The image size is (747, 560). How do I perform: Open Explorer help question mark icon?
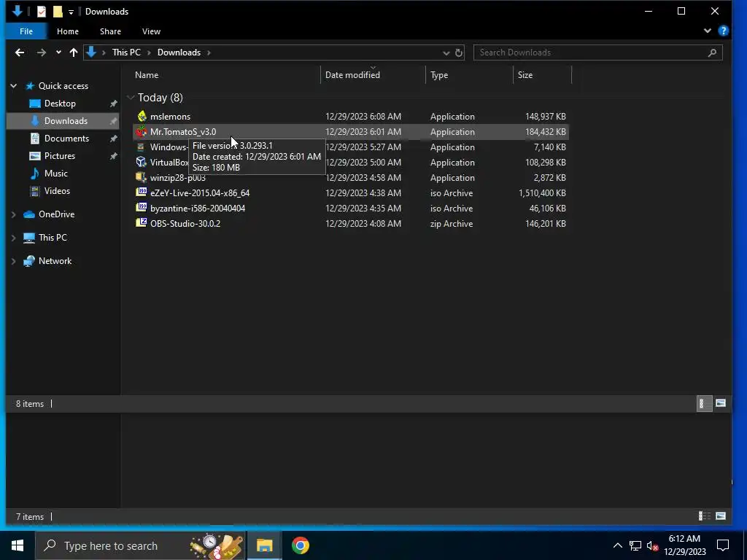tap(723, 31)
